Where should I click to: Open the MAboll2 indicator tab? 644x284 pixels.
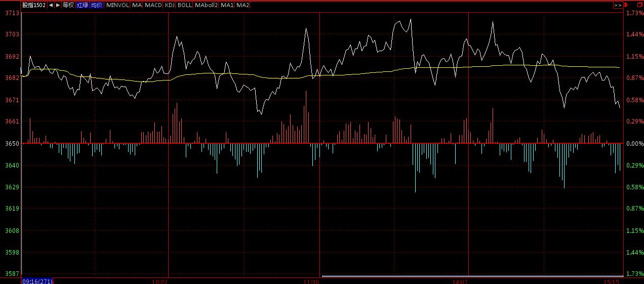pos(206,5)
